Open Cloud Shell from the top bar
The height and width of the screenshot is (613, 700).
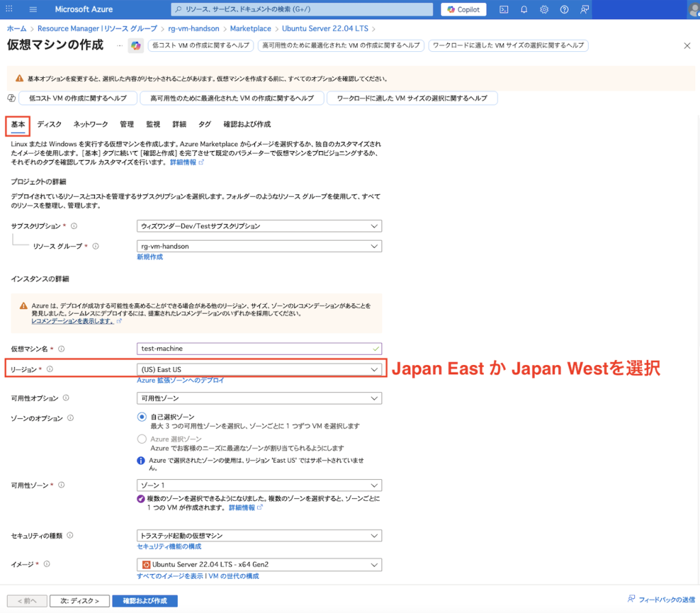tap(504, 10)
